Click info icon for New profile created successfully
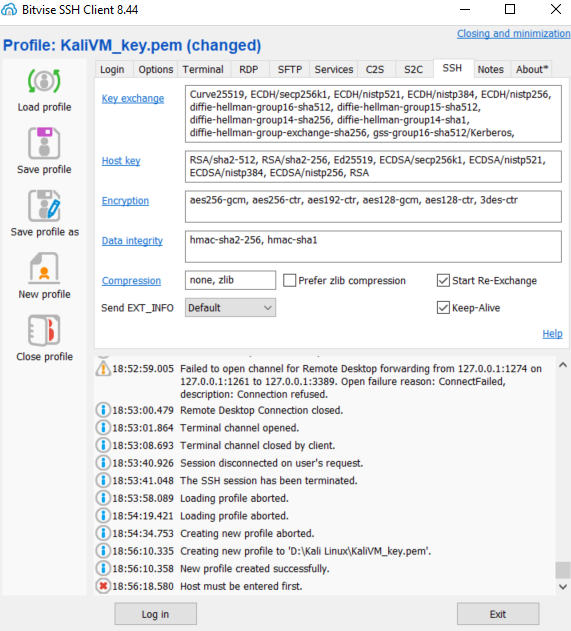 (103, 568)
